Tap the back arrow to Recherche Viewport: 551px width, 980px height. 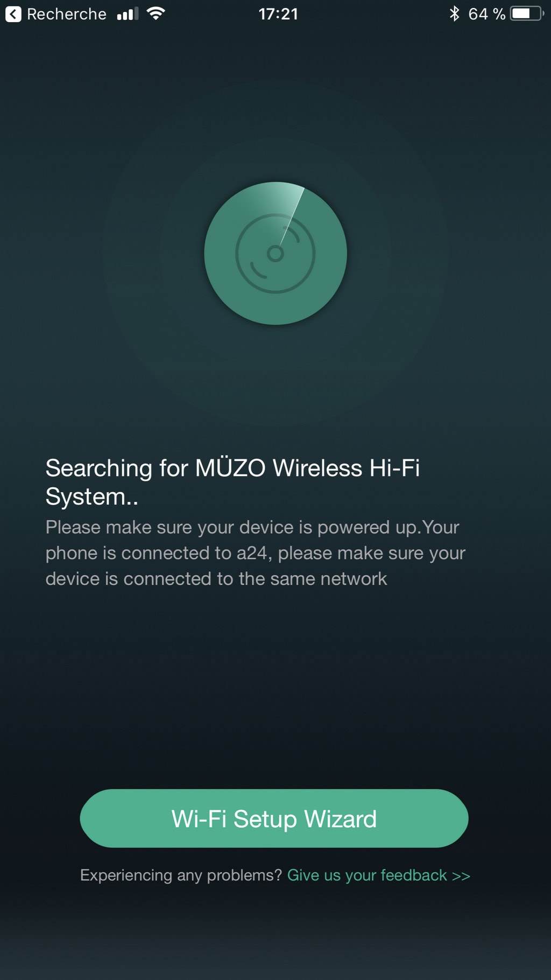point(13,14)
